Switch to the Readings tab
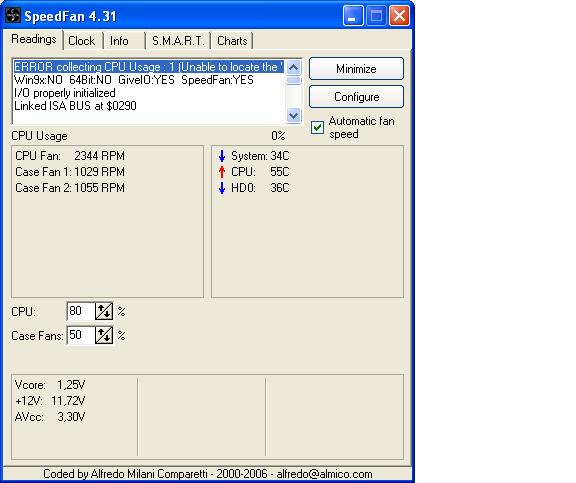Image resolution: width=576 pixels, height=483 pixels. click(33, 39)
